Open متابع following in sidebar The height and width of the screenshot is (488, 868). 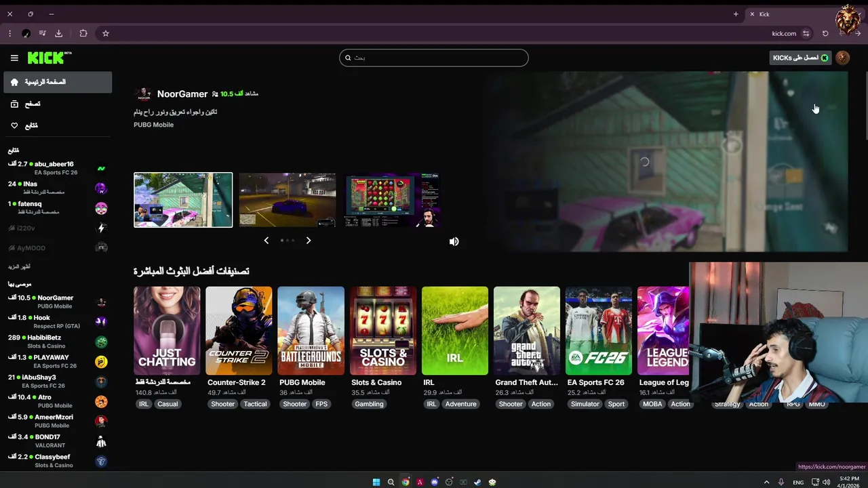(x=58, y=125)
